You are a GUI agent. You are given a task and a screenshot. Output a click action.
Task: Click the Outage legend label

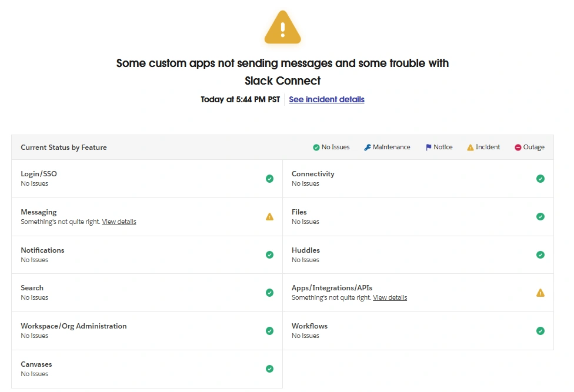click(x=534, y=147)
